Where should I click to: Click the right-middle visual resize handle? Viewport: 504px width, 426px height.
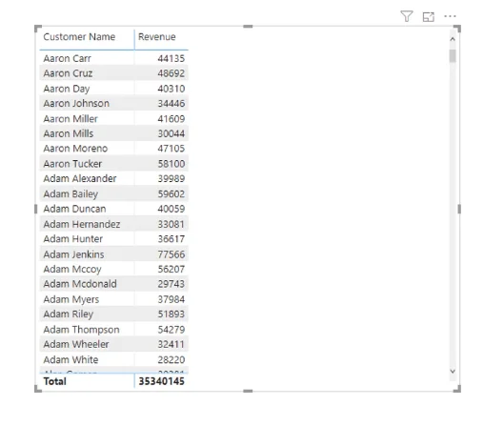pyautogui.click(x=459, y=209)
